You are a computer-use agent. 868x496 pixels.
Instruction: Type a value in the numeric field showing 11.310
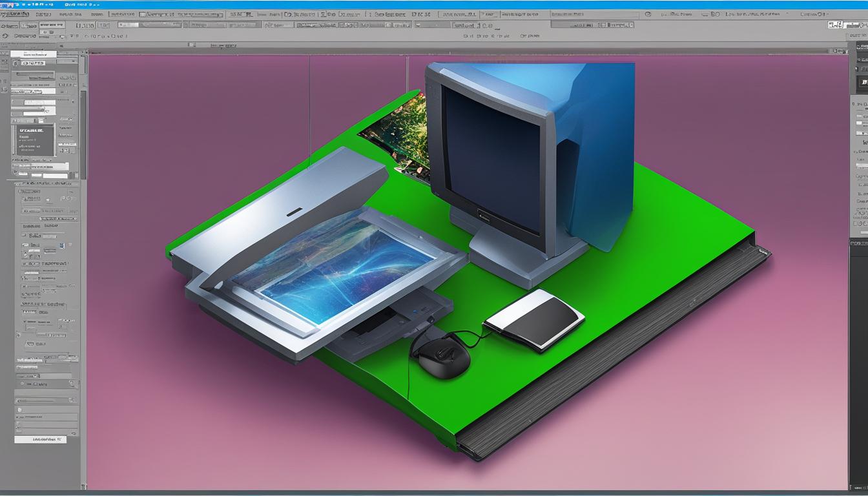click(x=85, y=25)
